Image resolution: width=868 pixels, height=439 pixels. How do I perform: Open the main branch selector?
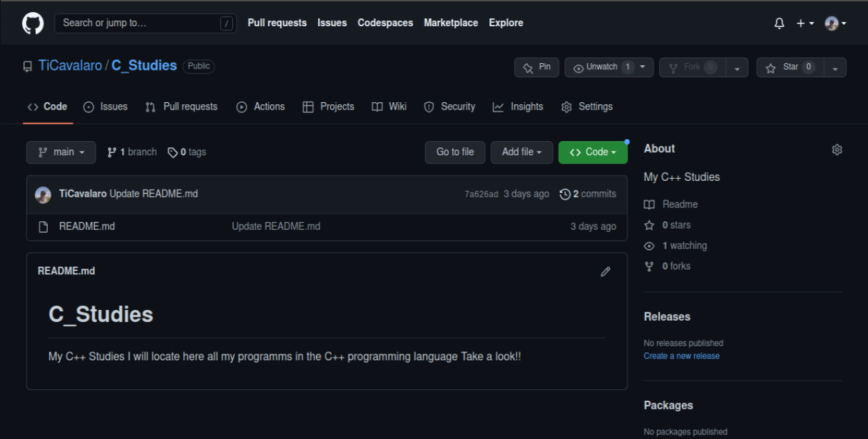pos(61,153)
